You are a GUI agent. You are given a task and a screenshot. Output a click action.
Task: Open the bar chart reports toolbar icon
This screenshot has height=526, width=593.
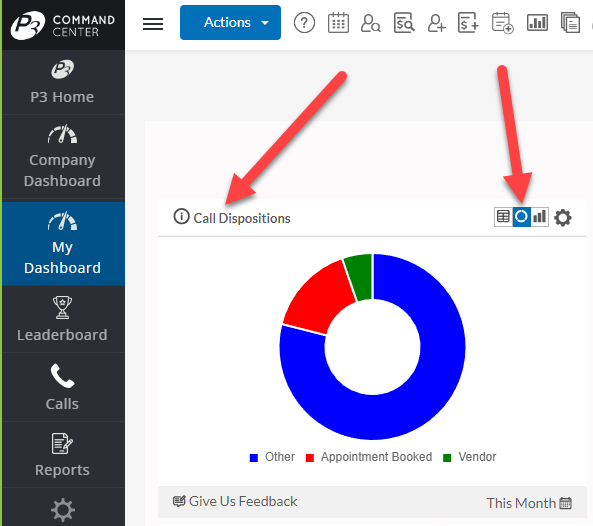tap(537, 23)
